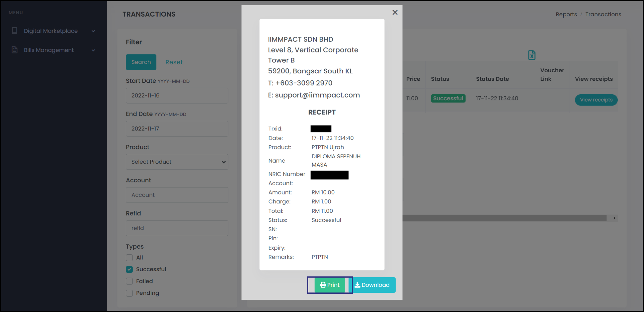Viewport: 644px width, 312px height.
Task: Click the PTPTN remarks value
Action: (x=320, y=257)
